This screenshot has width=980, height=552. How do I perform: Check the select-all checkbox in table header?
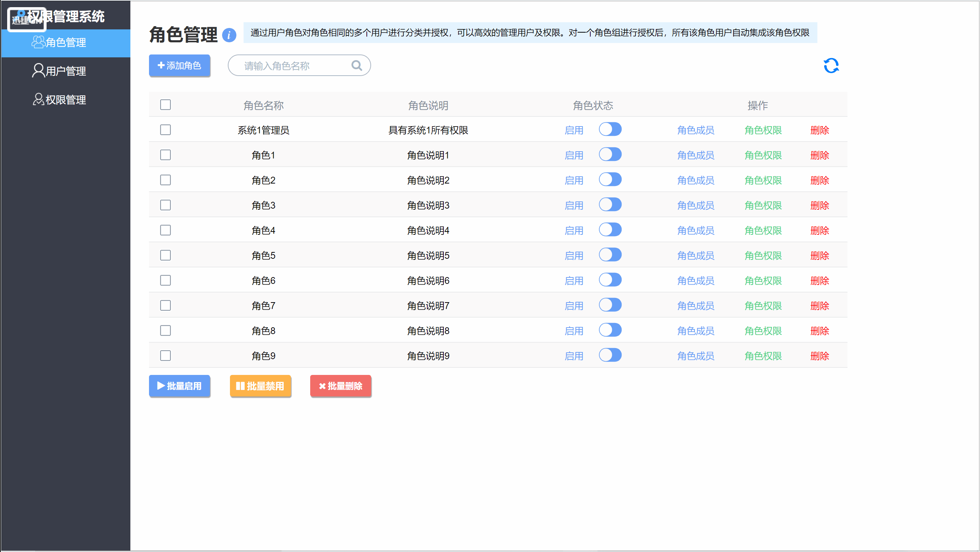[x=165, y=104]
